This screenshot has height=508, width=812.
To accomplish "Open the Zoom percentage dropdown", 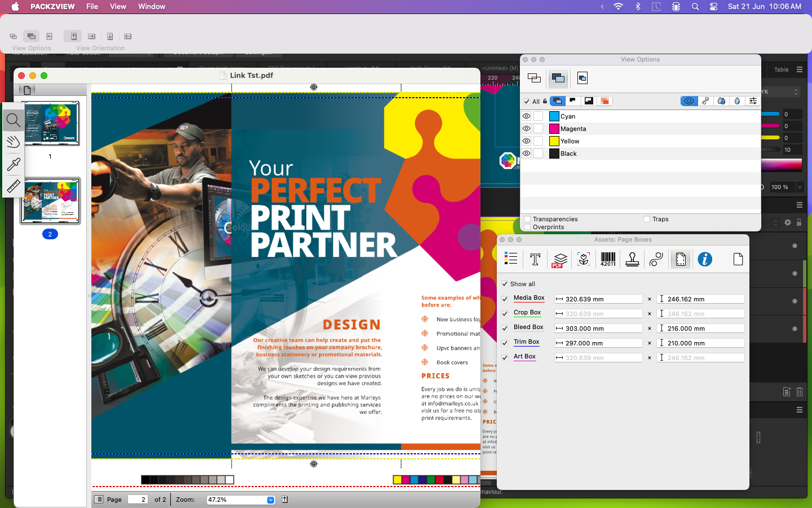I will 270,500.
